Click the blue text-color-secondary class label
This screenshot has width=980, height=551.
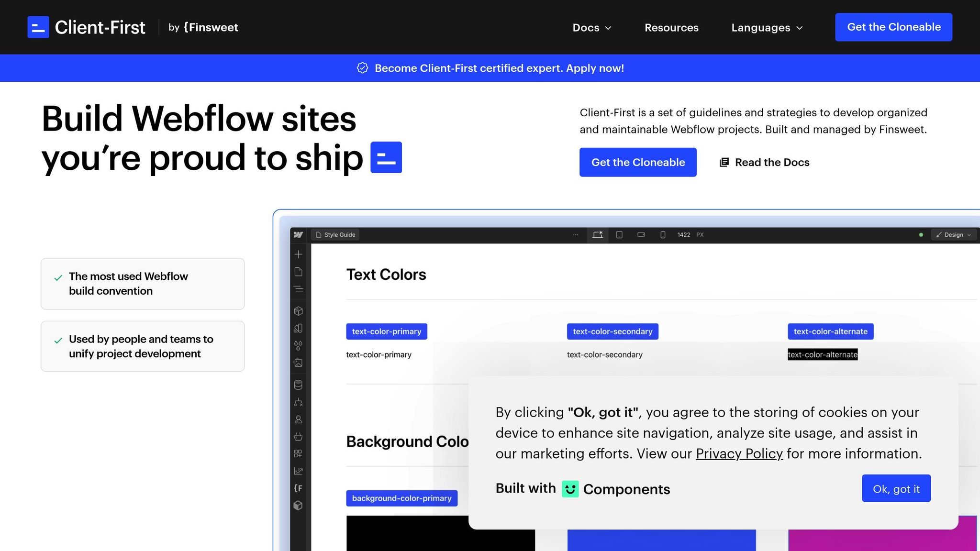coord(612,331)
